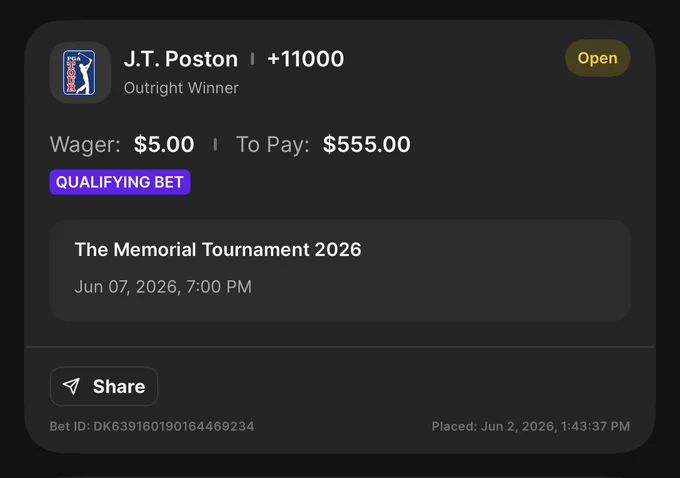
Task: Select the Wager label text
Action: (85, 144)
